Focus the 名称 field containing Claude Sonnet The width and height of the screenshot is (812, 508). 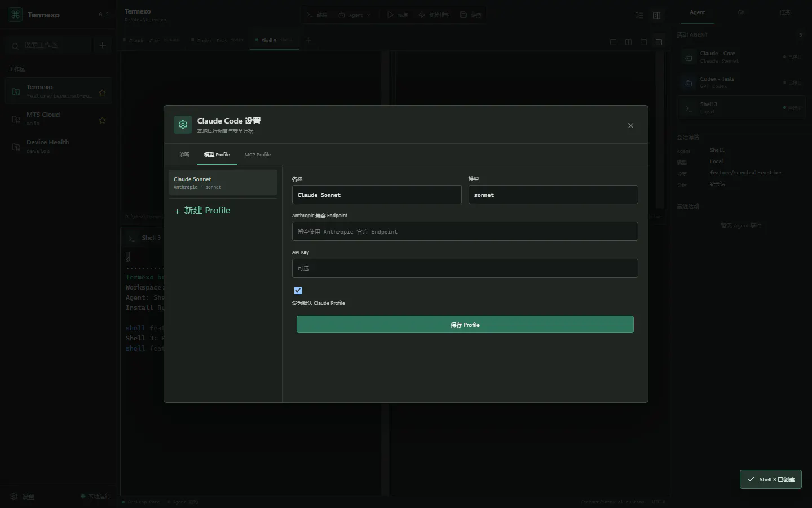pos(377,195)
